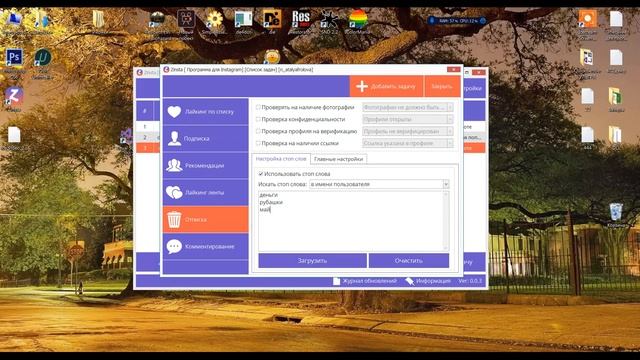Click the Информация tag icon
Screen dimensions: 640x360
point(409,281)
